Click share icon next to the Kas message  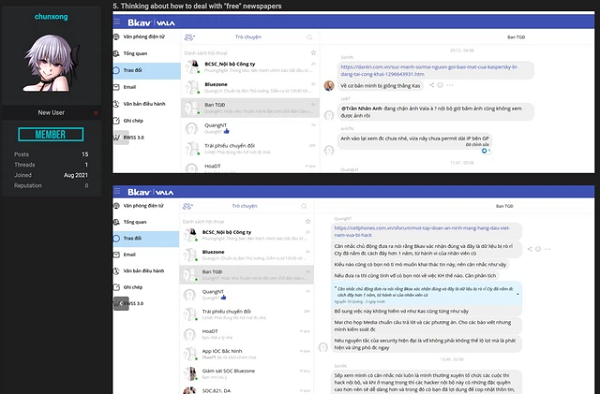click(432, 85)
